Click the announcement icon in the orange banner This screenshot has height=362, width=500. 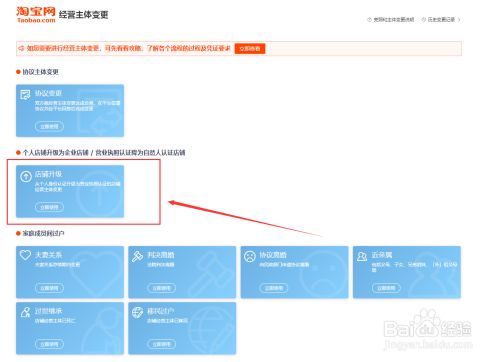pos(21,48)
